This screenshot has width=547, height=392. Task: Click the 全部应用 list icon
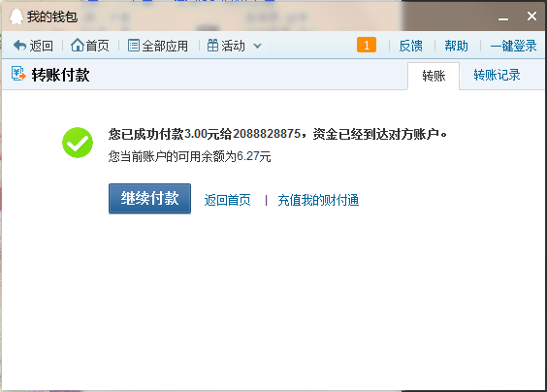(x=134, y=46)
